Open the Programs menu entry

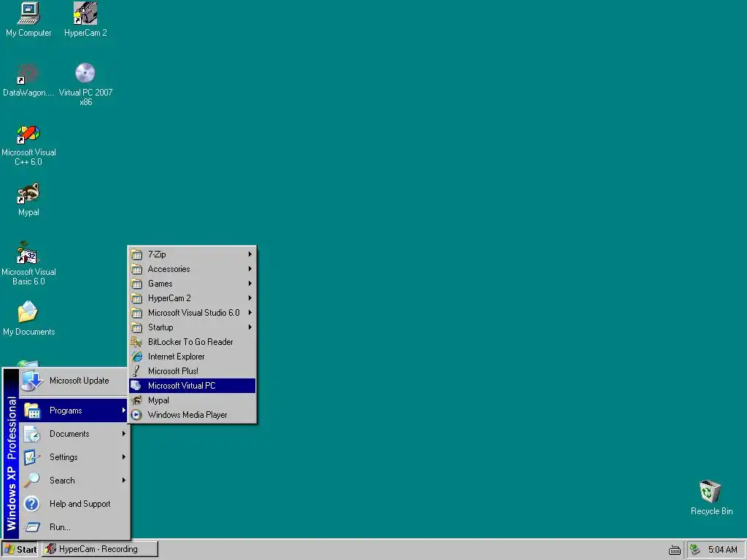74,411
